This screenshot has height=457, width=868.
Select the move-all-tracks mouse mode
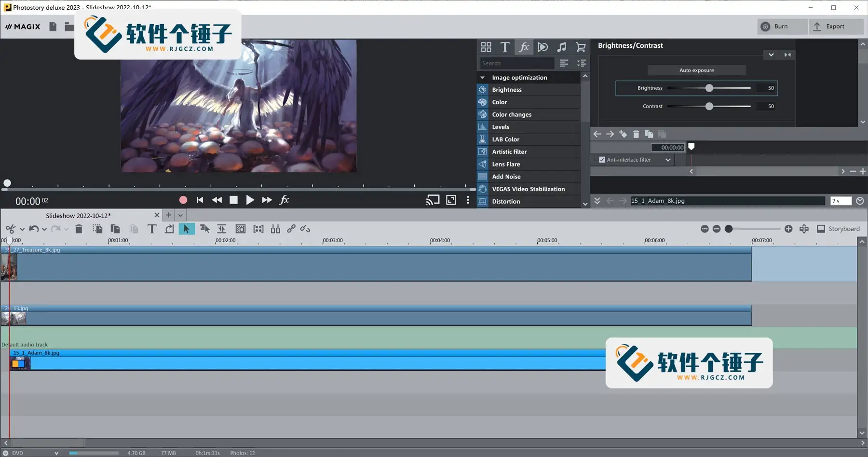point(204,229)
